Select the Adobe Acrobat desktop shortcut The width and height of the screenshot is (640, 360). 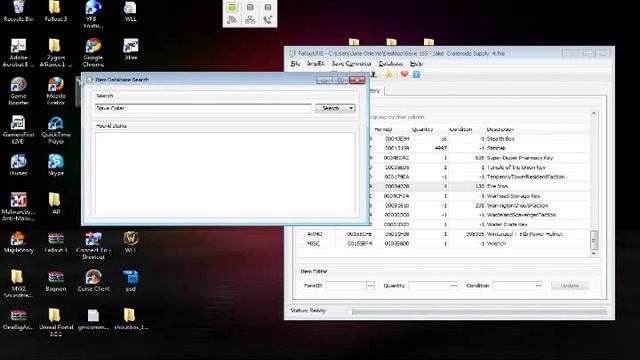coord(18,52)
